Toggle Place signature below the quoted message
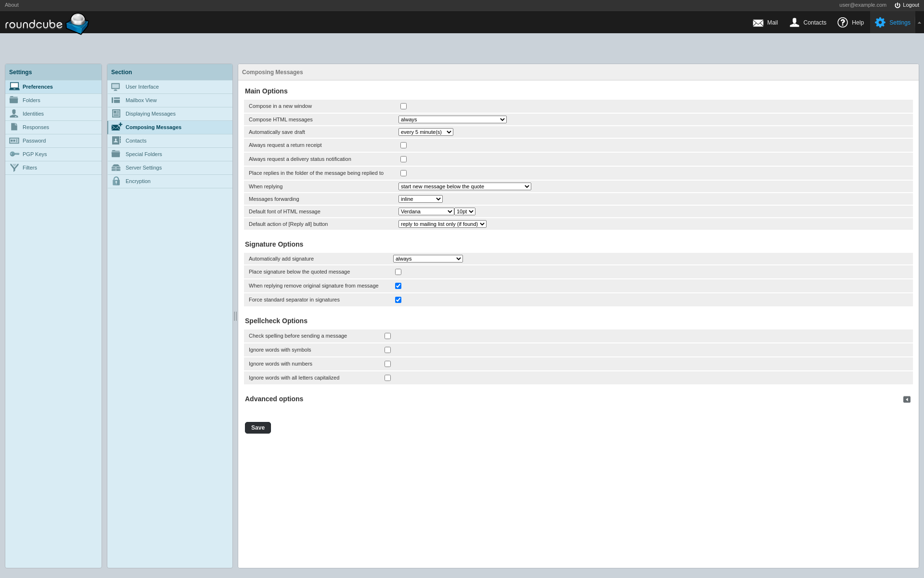Viewport: 924px width, 578px height. 398,272
